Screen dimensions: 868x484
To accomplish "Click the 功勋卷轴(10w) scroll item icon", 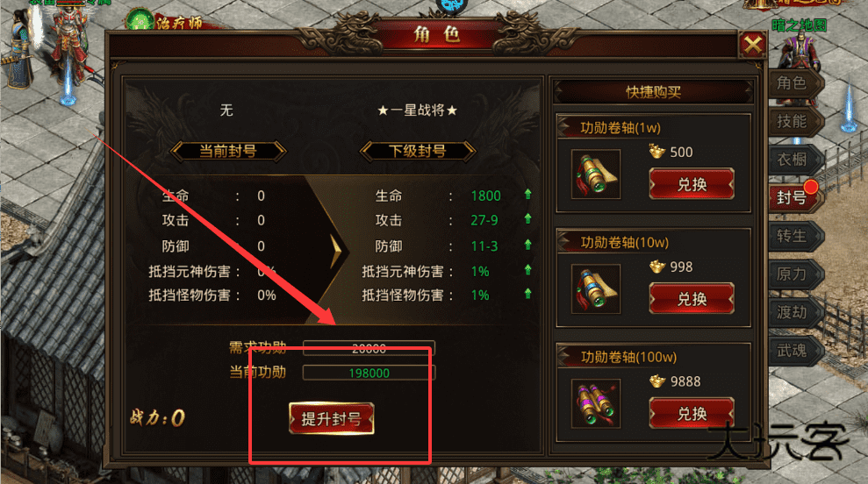I will point(596,288).
